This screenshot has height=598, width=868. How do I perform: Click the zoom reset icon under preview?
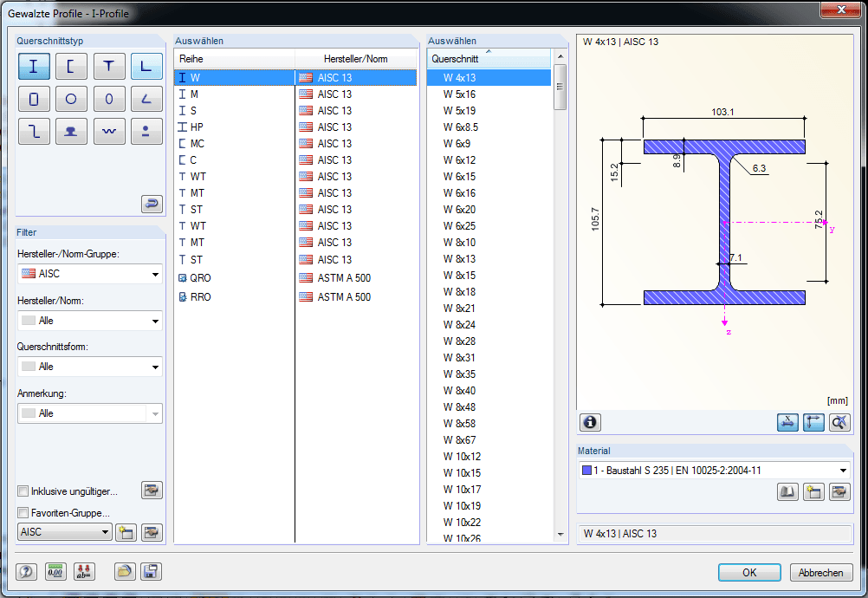(839, 422)
